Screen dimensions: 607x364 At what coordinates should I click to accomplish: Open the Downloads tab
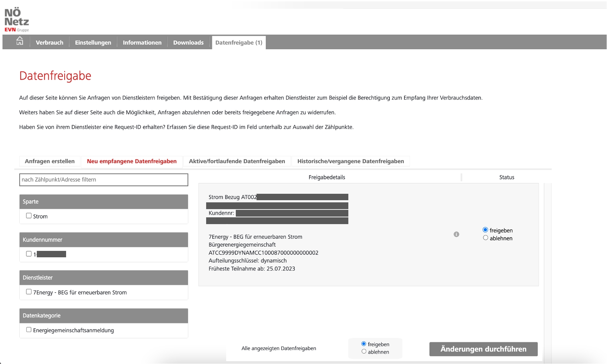[x=188, y=42]
